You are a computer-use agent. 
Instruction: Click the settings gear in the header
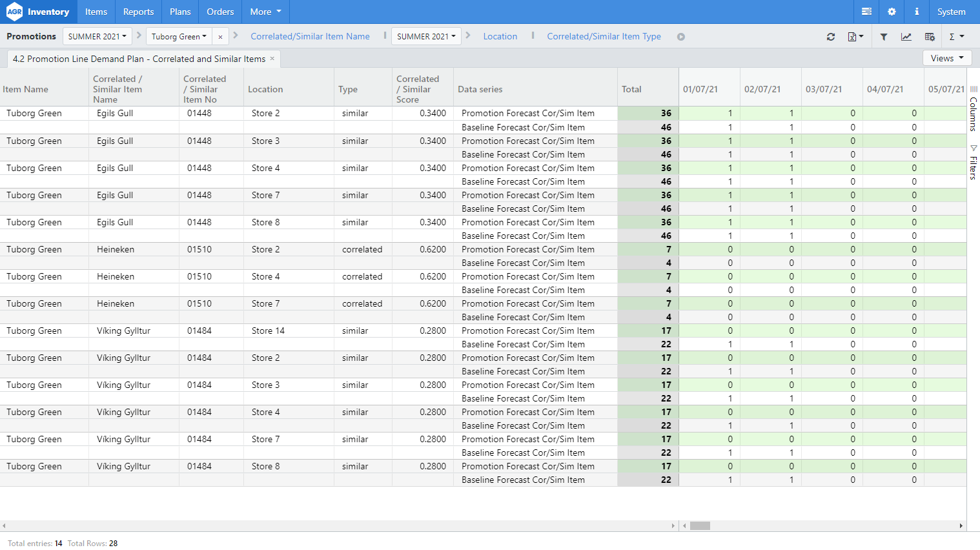[892, 12]
